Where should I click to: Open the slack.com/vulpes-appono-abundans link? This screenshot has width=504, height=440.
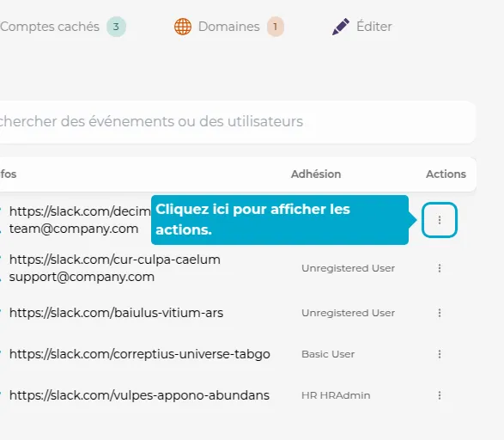(x=139, y=395)
